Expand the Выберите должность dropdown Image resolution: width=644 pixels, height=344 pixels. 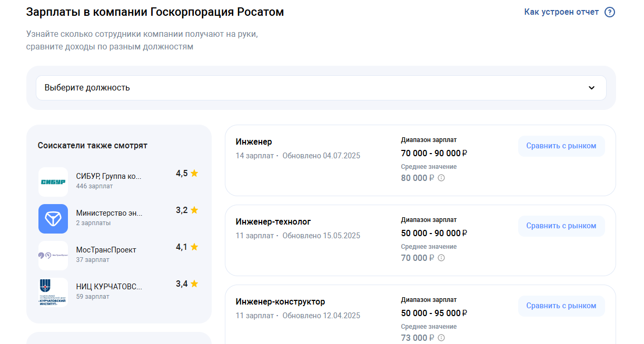pyautogui.click(x=321, y=88)
